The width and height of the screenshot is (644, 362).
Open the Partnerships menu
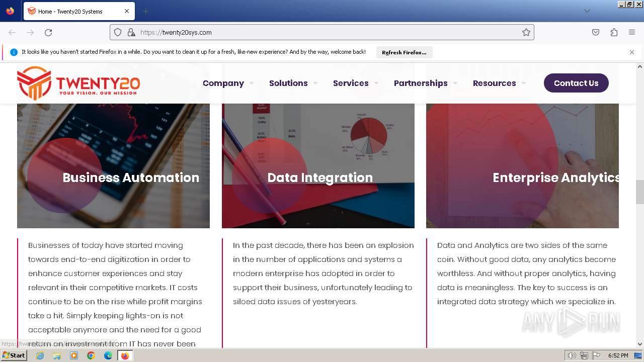pos(421,83)
